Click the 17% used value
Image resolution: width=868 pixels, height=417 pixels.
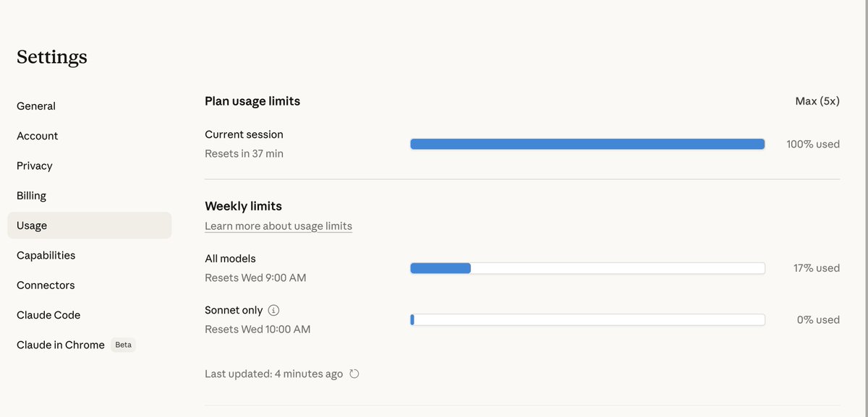tap(817, 268)
